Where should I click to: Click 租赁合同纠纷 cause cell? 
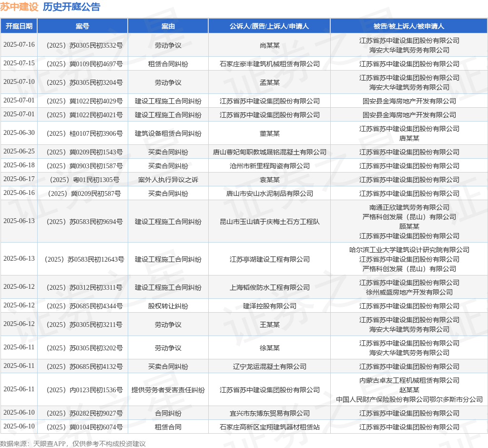click(x=168, y=64)
